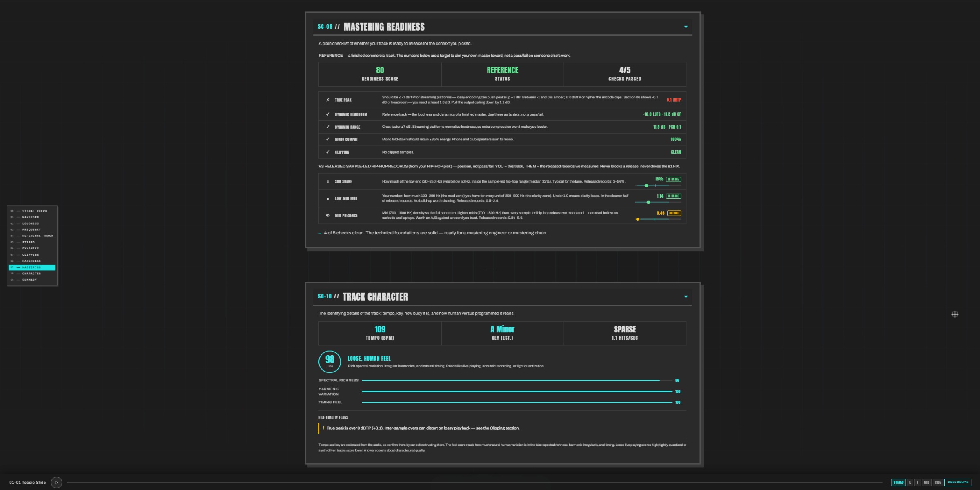Click the 80 Readiness Score card
The height and width of the screenshot is (490, 980).
380,74
